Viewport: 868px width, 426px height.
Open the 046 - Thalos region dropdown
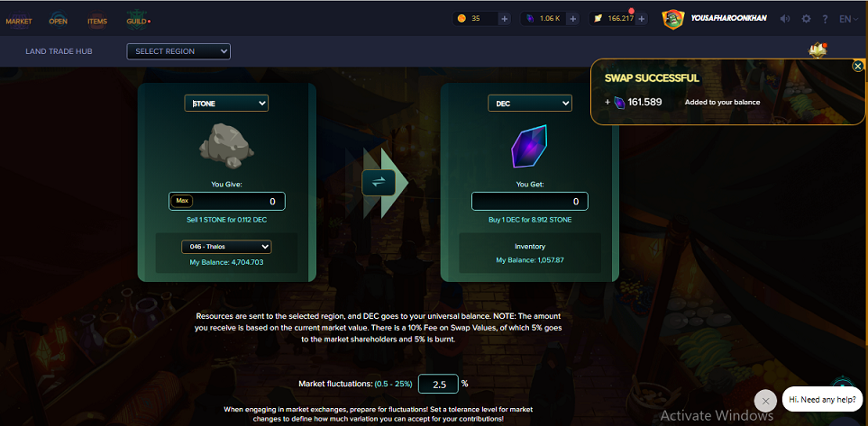point(226,247)
